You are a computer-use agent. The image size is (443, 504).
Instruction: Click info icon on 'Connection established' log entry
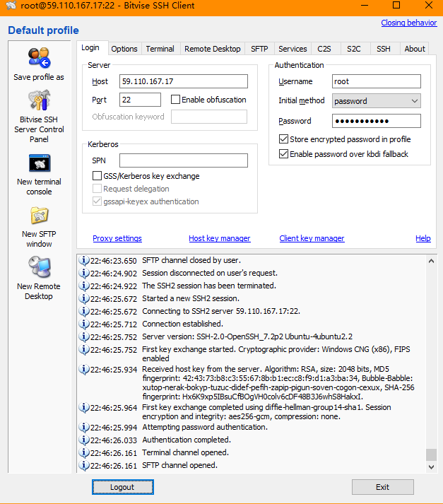[x=84, y=324]
